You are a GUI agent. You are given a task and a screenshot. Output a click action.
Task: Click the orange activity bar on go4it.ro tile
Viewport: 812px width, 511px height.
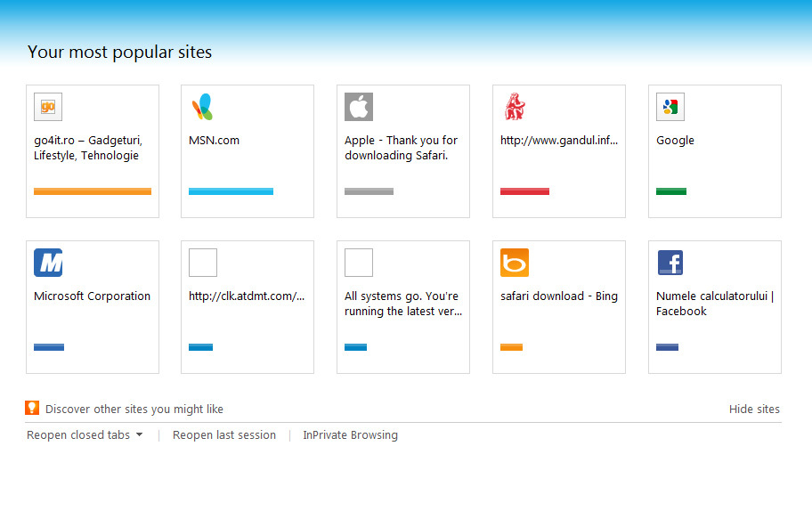point(93,191)
